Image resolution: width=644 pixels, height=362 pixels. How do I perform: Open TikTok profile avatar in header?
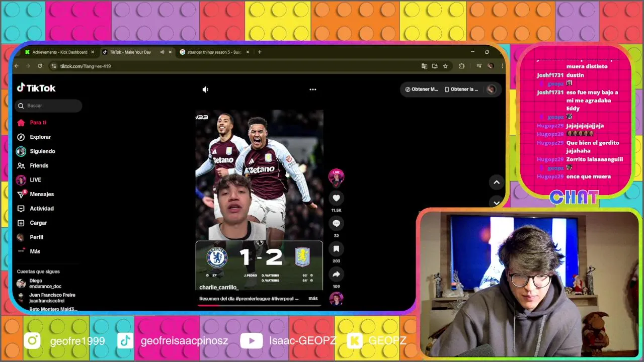492,89
